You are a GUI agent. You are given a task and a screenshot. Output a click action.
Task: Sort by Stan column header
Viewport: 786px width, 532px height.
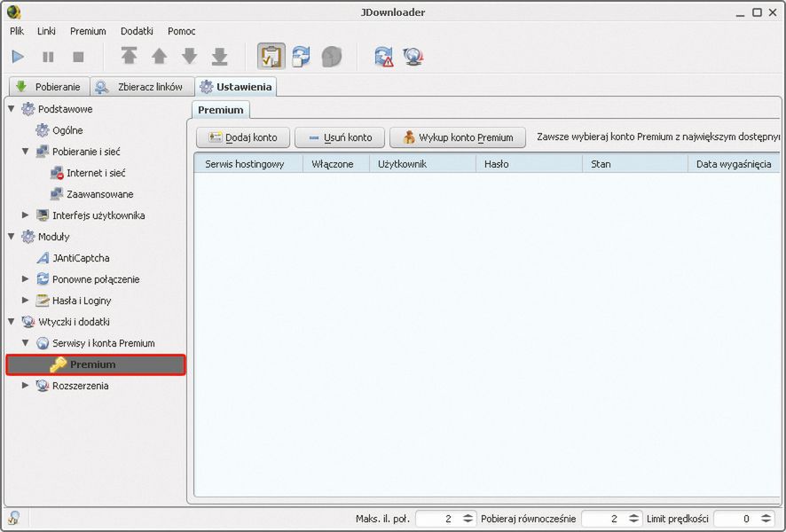[635, 164]
